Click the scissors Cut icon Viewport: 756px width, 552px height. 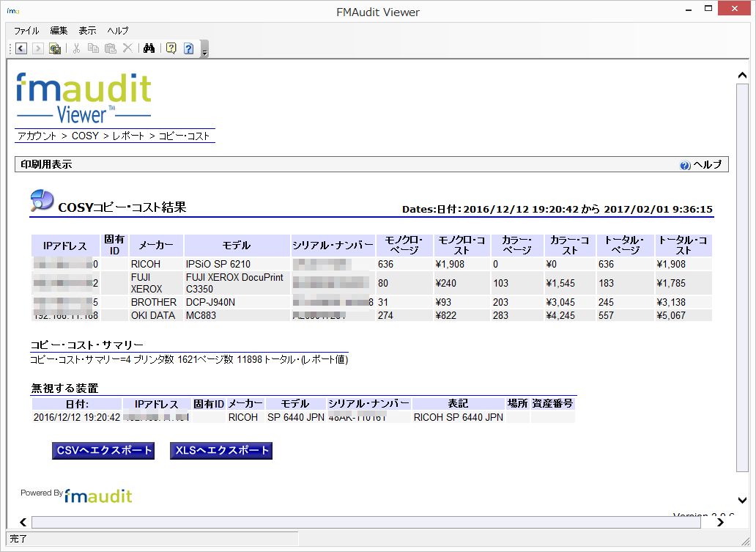[76, 48]
